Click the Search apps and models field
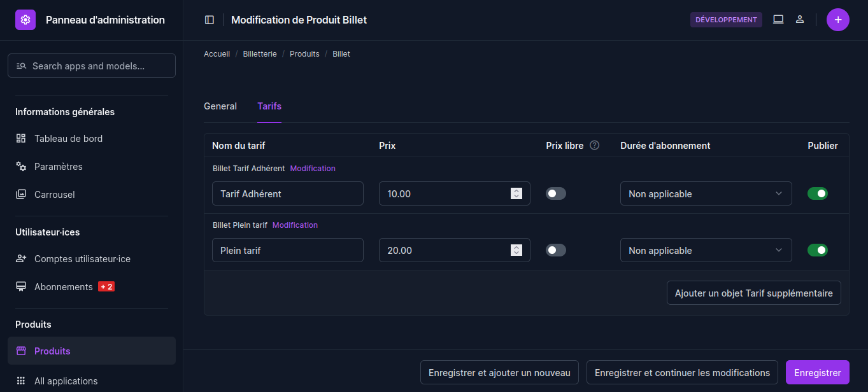Image resolution: width=868 pixels, height=392 pixels. click(x=92, y=66)
